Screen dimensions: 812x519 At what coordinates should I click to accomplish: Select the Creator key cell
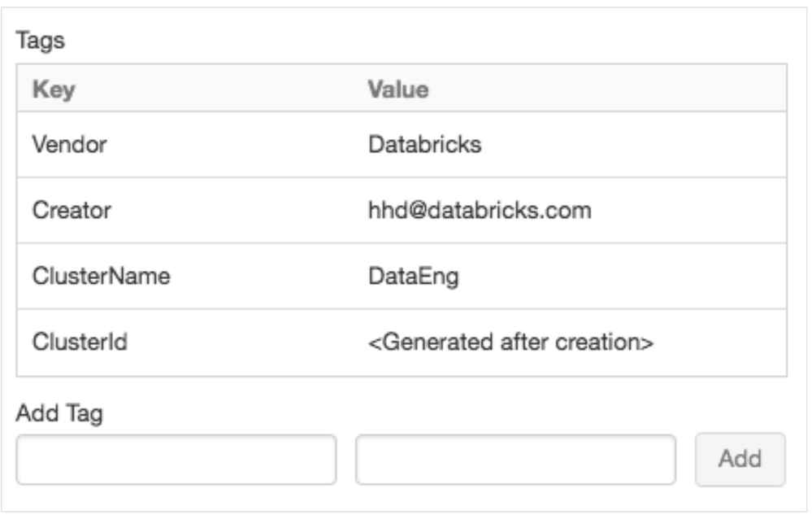tap(72, 211)
